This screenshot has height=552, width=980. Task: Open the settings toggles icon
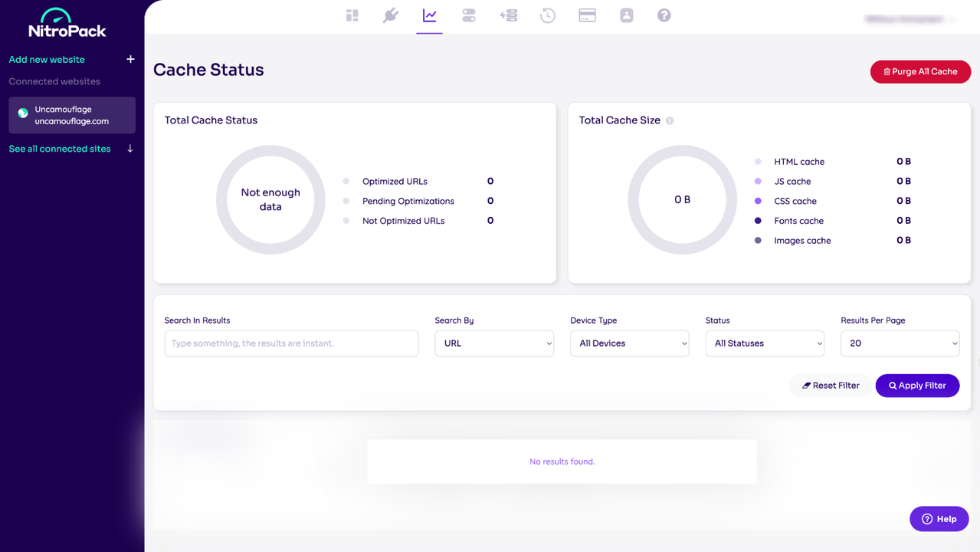pyautogui.click(x=468, y=15)
